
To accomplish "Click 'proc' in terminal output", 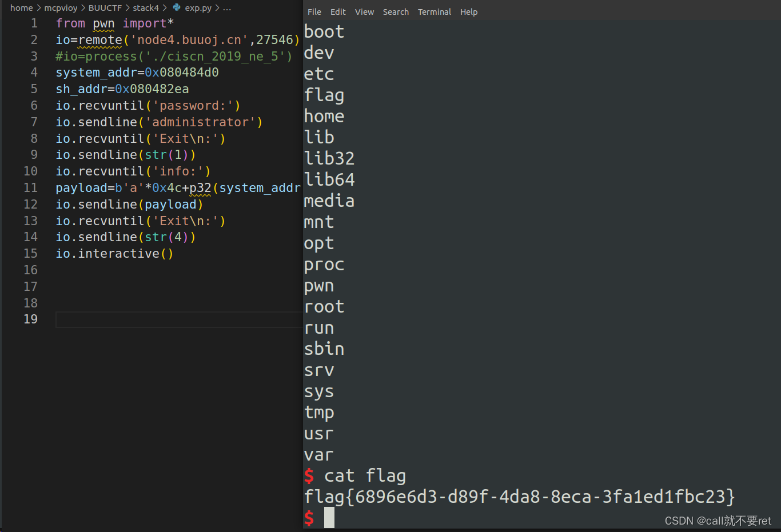I will click(324, 265).
